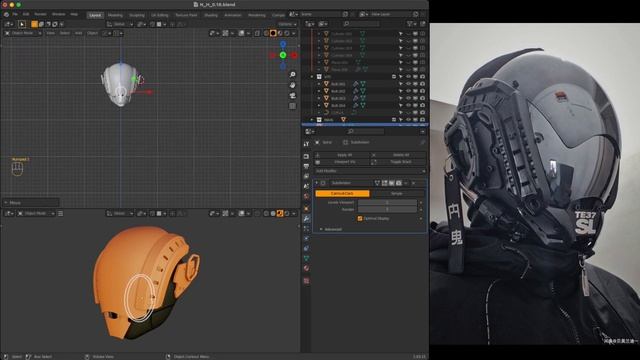640x360 pixels.
Task: Click the blue Z axis on navigation gizmo
Action: click(x=283, y=44)
